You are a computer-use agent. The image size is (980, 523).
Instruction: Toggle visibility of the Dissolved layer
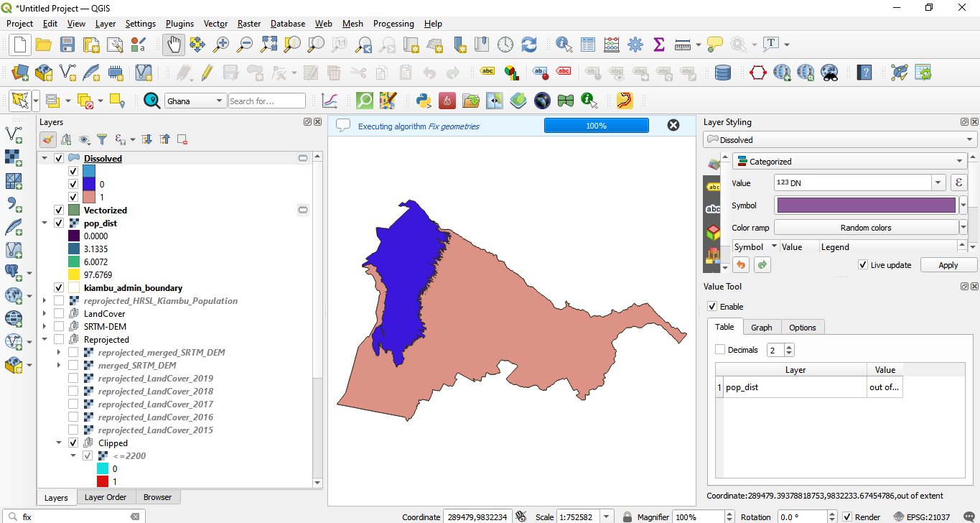[x=59, y=159]
